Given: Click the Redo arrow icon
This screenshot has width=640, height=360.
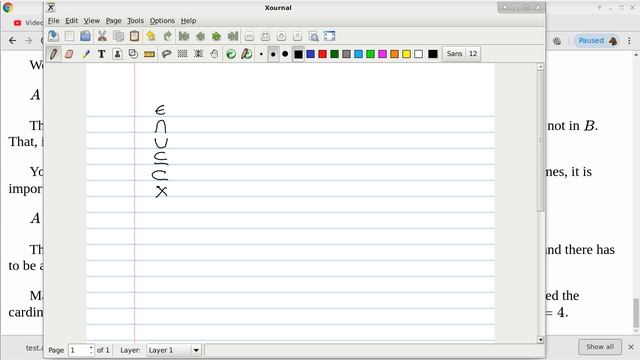Looking at the screenshot, I should tap(167, 36).
